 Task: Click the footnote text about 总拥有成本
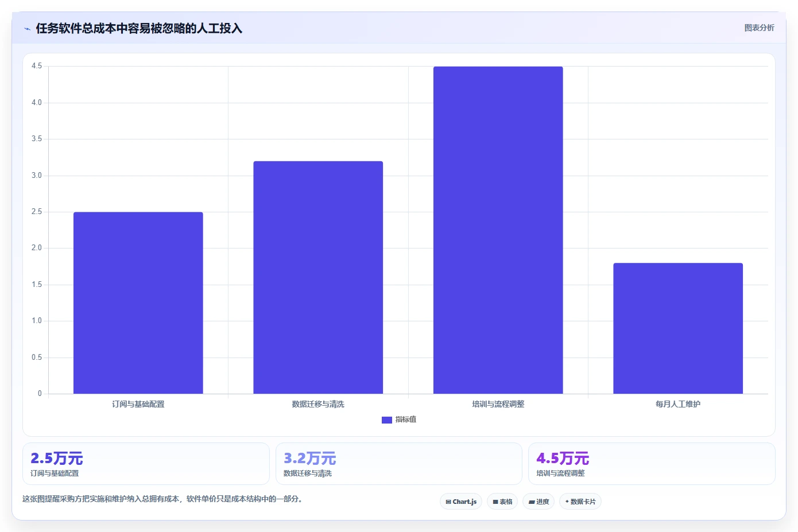pos(162,499)
